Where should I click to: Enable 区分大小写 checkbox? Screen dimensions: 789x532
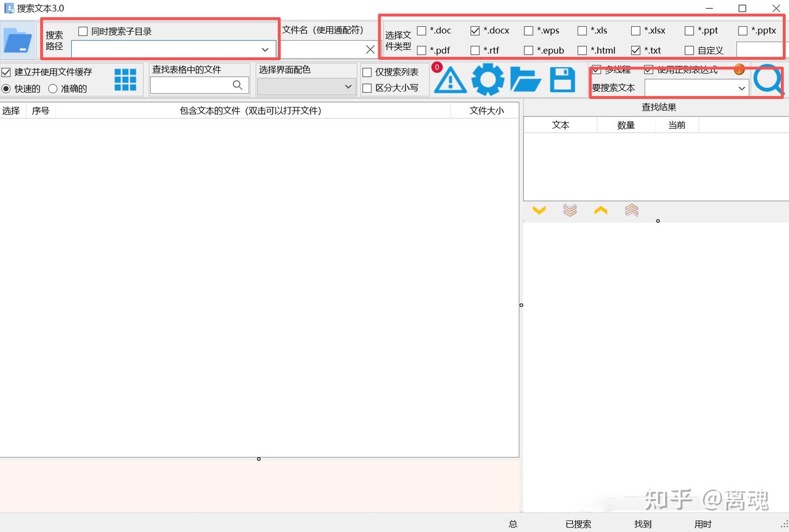tap(367, 88)
